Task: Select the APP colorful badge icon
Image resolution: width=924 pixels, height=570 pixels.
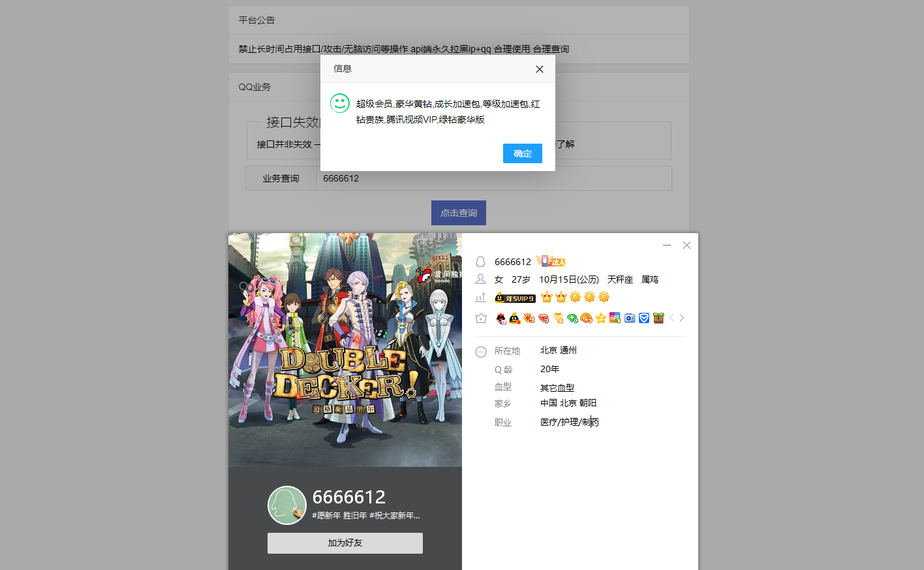Action: 614,318
